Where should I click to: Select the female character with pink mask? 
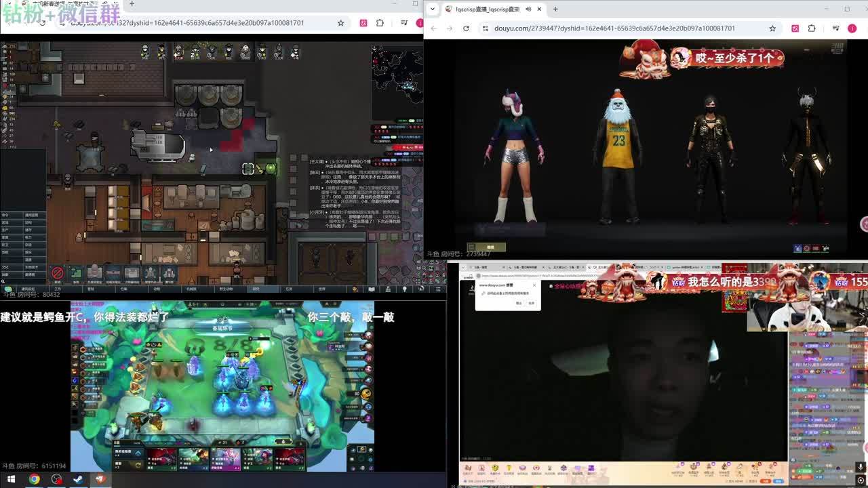coord(515,156)
